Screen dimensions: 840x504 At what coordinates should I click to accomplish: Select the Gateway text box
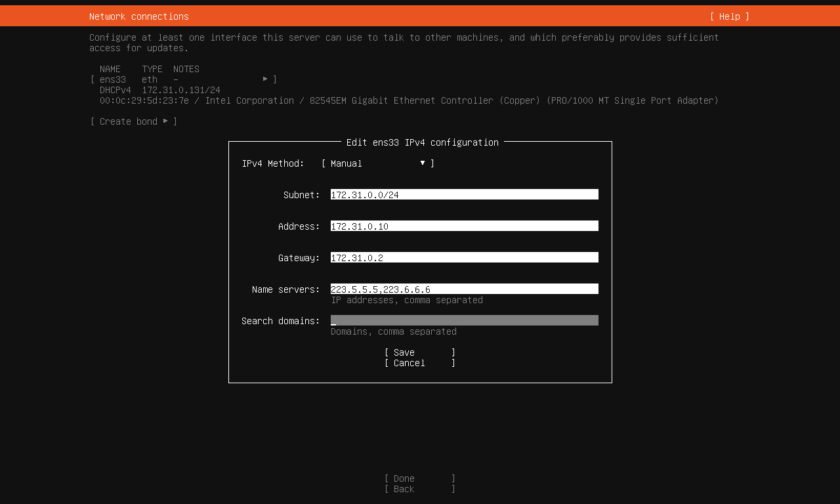pos(464,258)
